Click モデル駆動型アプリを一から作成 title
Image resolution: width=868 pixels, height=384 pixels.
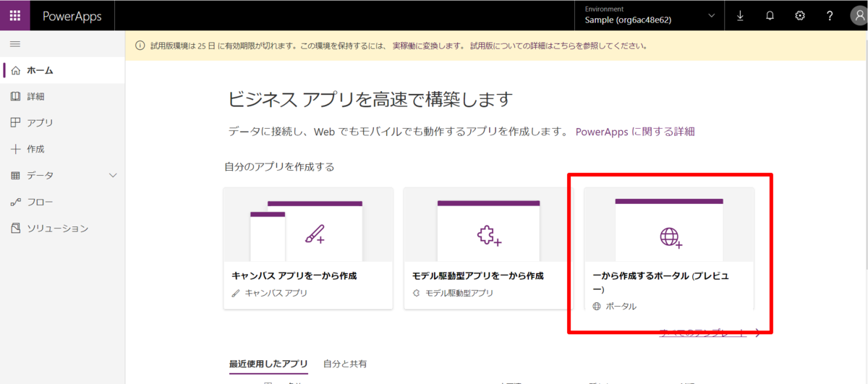477,276
